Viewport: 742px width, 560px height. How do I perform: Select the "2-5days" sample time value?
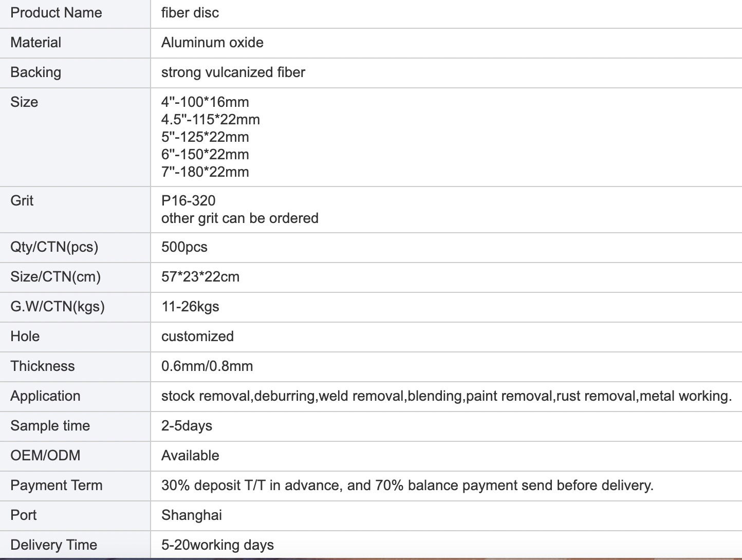coord(187,426)
